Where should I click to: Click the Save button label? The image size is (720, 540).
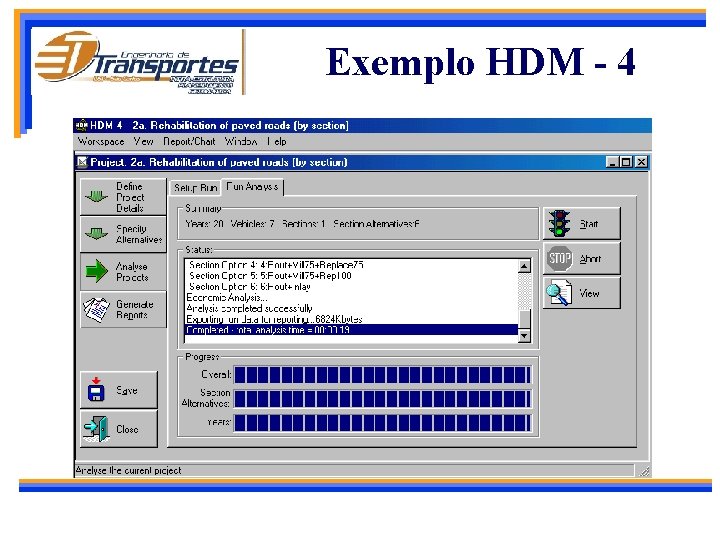click(127, 390)
